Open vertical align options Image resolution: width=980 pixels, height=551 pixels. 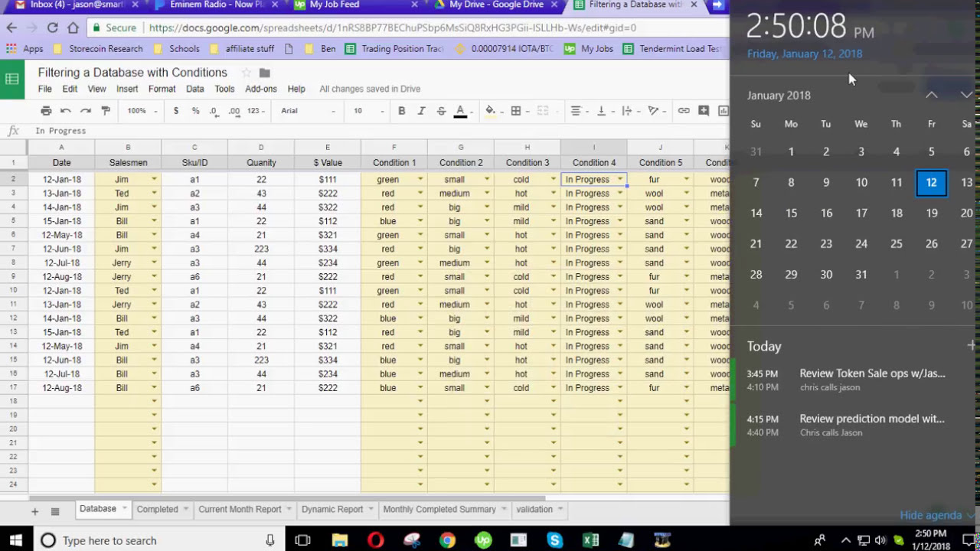[x=604, y=111]
